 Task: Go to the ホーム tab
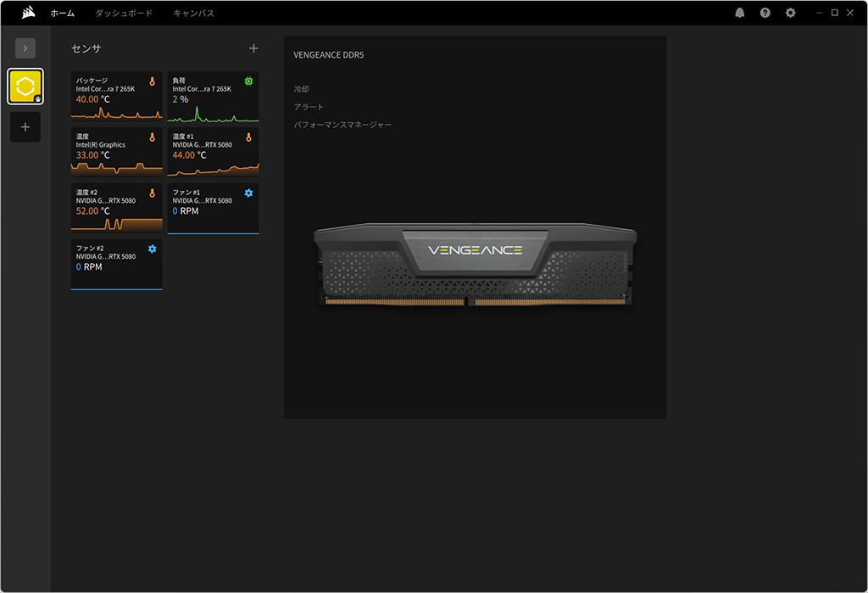(x=62, y=14)
